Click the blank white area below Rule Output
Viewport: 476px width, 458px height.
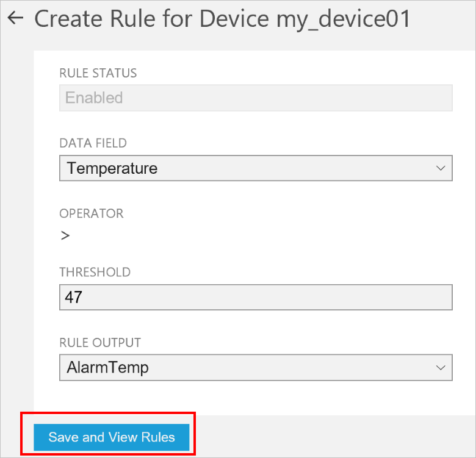(x=256, y=398)
